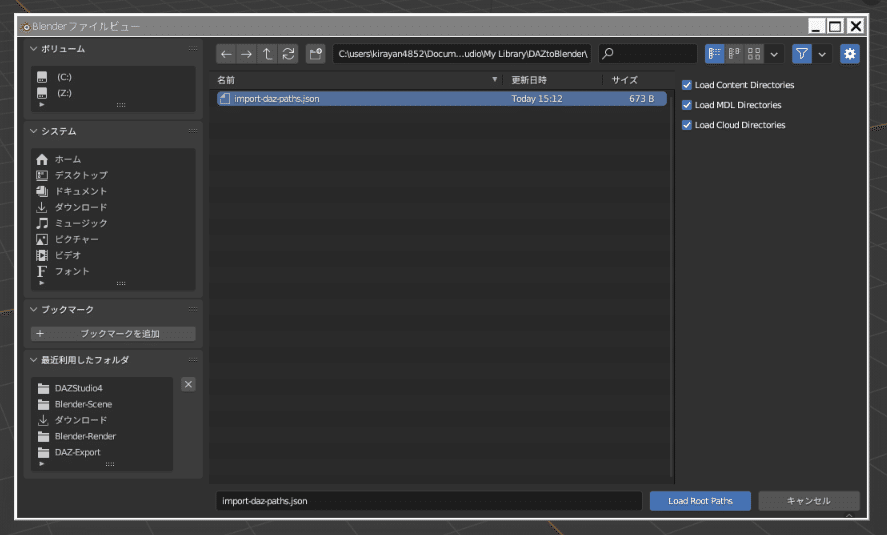Expand volumes list small triangle
The height and width of the screenshot is (535, 887).
pyautogui.click(x=41, y=105)
